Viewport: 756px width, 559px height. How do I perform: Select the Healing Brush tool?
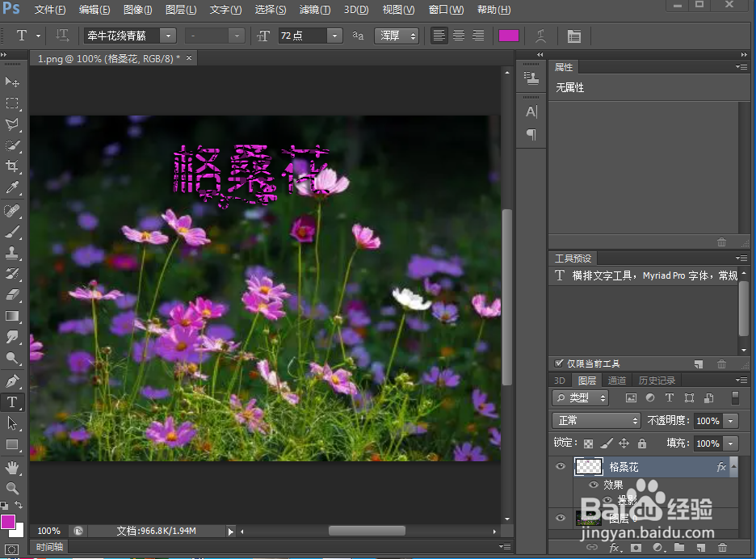click(12, 211)
